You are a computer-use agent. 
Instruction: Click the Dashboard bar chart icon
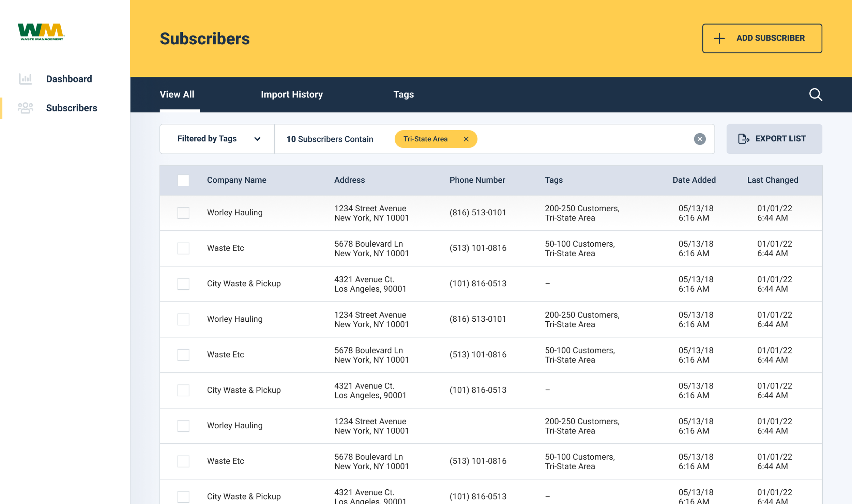click(x=25, y=79)
